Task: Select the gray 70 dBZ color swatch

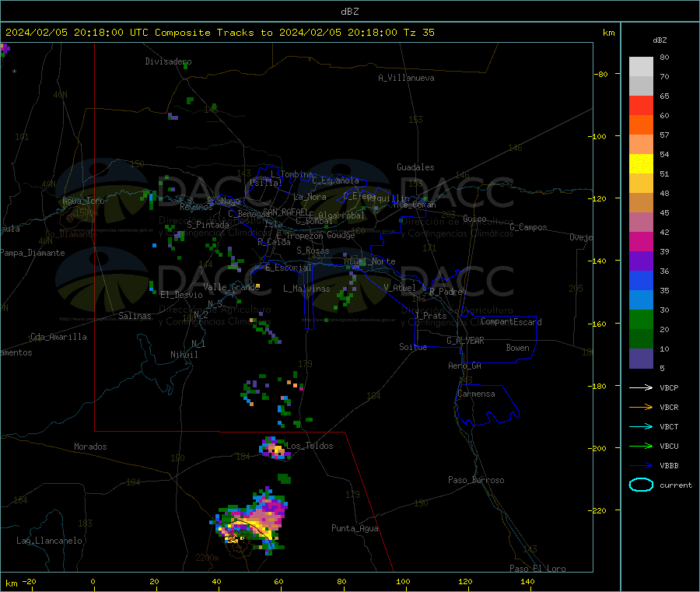Action: click(x=641, y=86)
